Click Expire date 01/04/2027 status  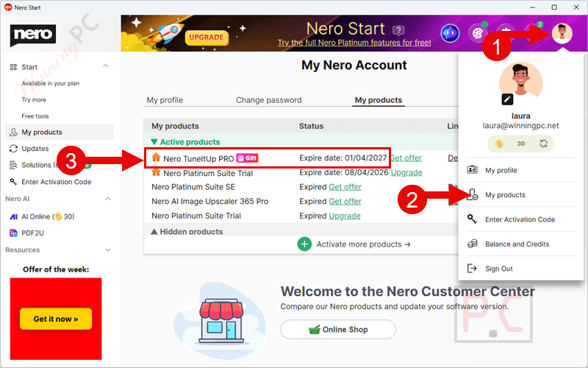click(x=343, y=158)
